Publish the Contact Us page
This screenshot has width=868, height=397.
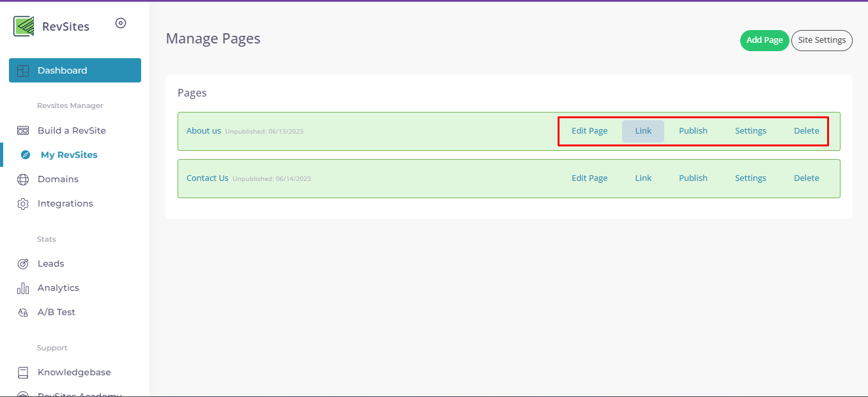tap(693, 178)
